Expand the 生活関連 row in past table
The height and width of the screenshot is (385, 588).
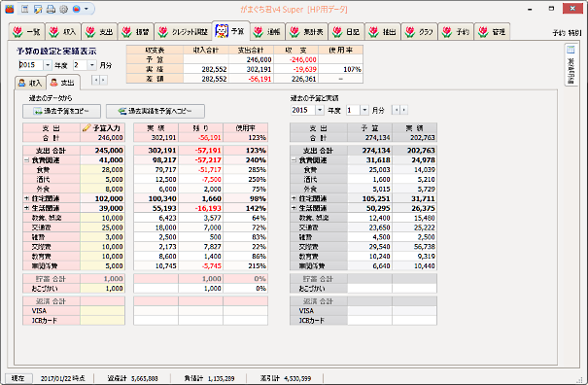(294, 208)
